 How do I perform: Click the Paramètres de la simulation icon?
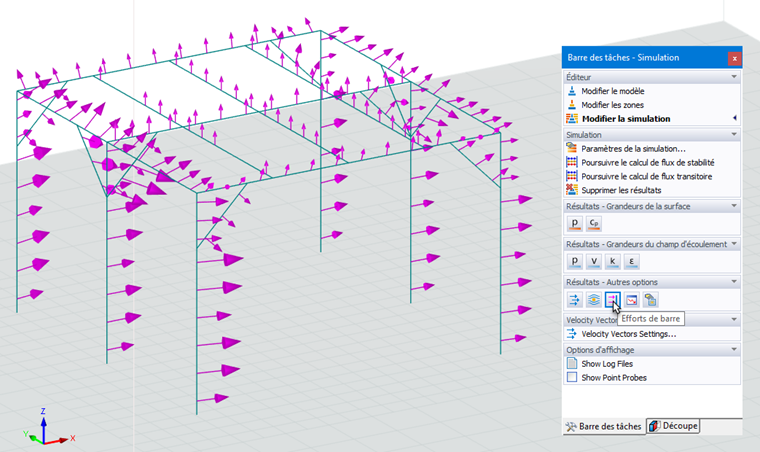pos(572,148)
